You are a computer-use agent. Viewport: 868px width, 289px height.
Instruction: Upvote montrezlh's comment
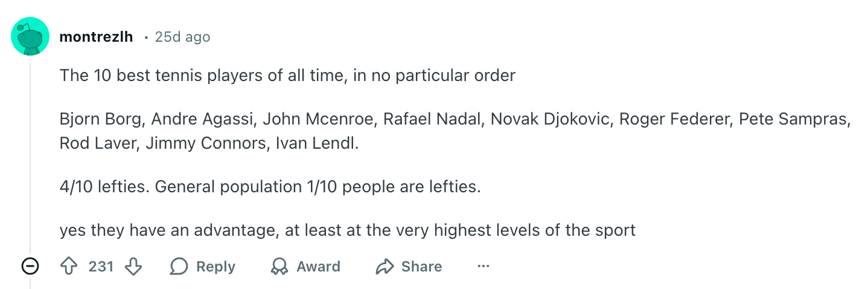tap(70, 267)
